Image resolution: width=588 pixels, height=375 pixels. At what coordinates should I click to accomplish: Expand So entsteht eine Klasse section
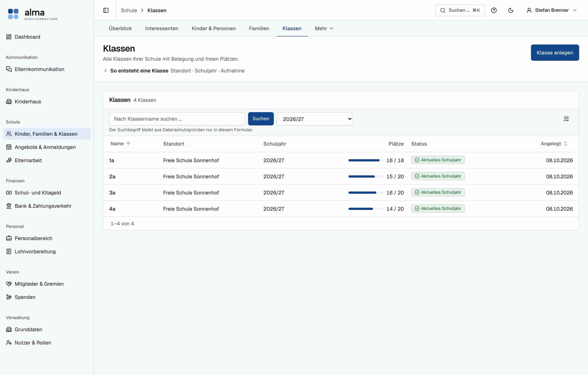tap(174, 71)
